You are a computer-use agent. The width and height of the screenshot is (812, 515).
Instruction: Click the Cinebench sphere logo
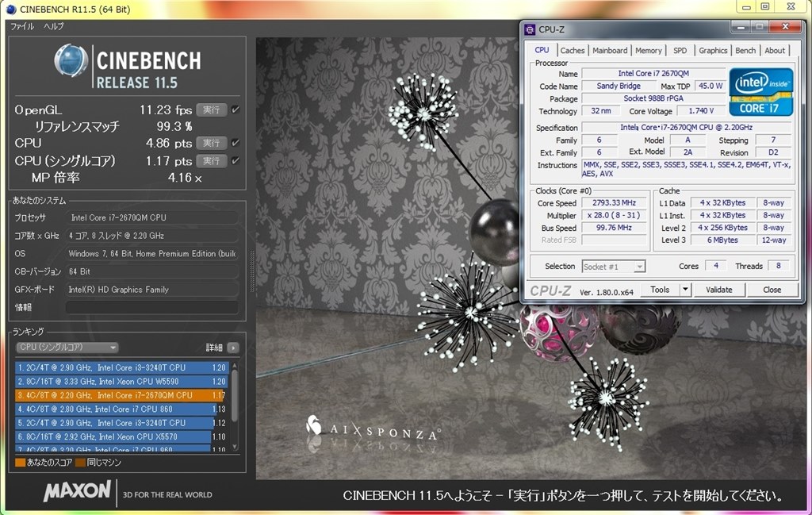click(x=71, y=60)
